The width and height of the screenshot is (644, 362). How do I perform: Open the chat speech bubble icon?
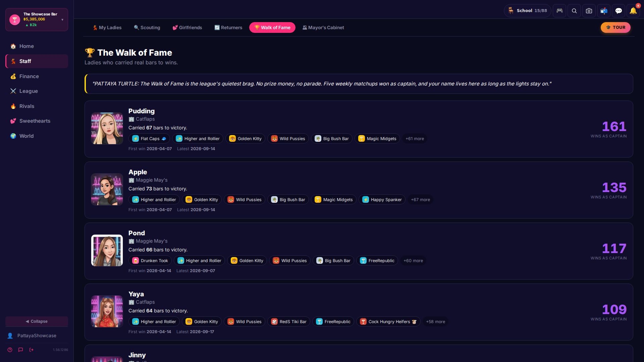[x=619, y=11]
